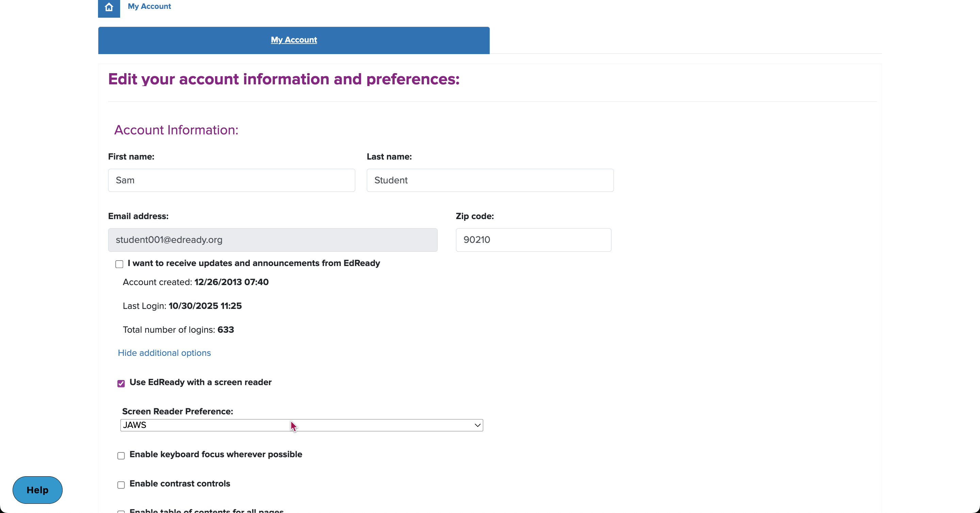Click the Zip code input field
Viewport: 980px width, 513px height.
[x=533, y=240]
